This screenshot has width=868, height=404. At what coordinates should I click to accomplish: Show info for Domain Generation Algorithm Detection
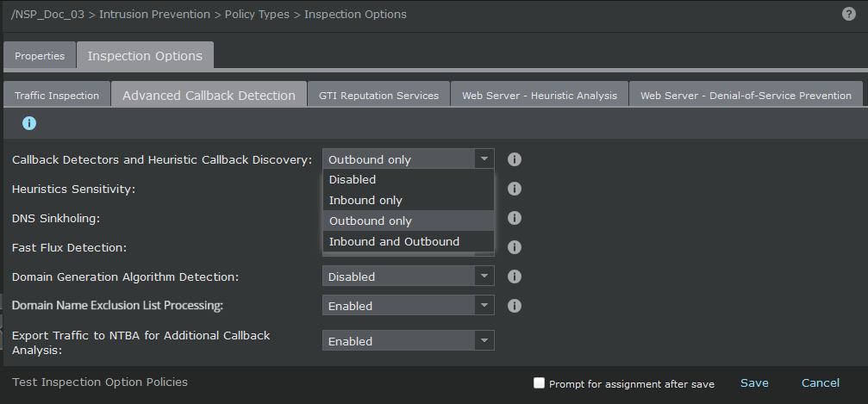coord(515,277)
